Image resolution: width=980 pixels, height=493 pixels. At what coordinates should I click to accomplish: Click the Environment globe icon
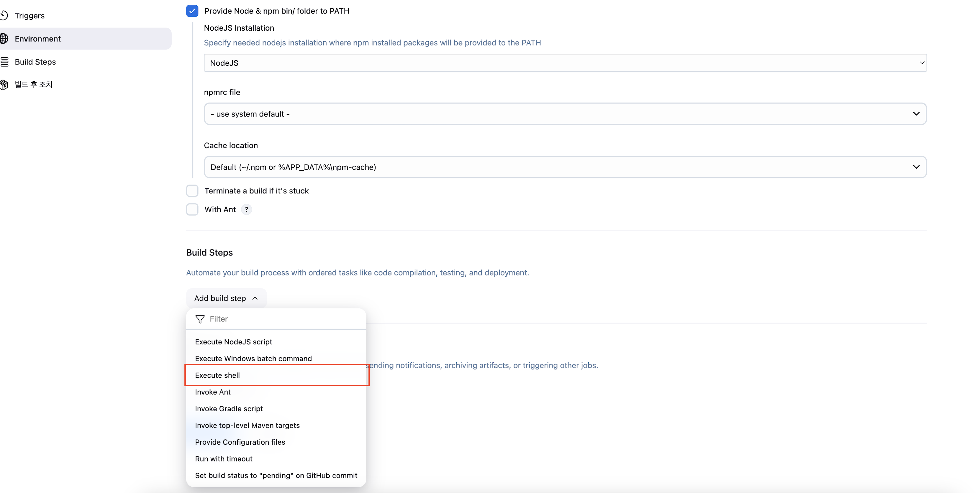click(x=4, y=39)
